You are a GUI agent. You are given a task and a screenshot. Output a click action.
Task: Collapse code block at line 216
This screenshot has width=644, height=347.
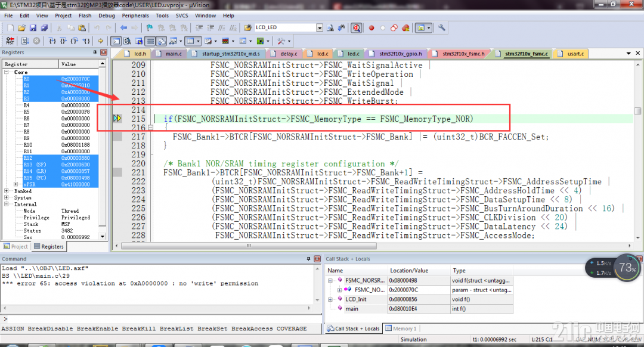[150, 128]
